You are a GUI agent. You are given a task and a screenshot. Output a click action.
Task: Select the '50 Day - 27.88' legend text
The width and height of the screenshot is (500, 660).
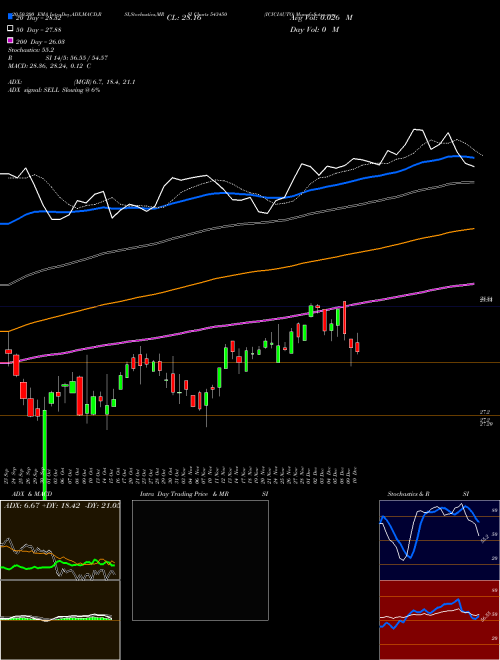click(x=39, y=29)
